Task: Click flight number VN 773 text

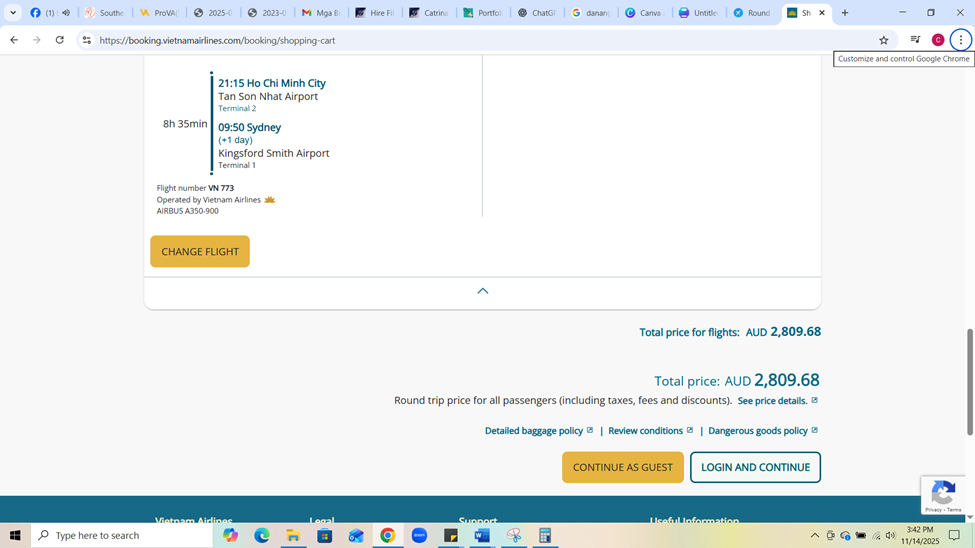Action: pos(221,188)
